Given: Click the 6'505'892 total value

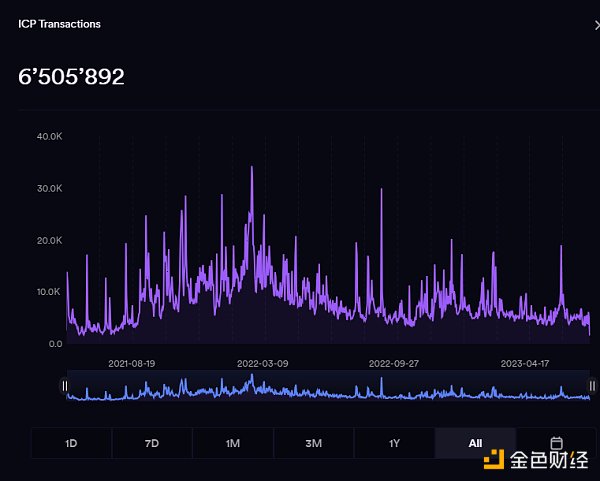Looking at the screenshot, I should click(x=71, y=77).
